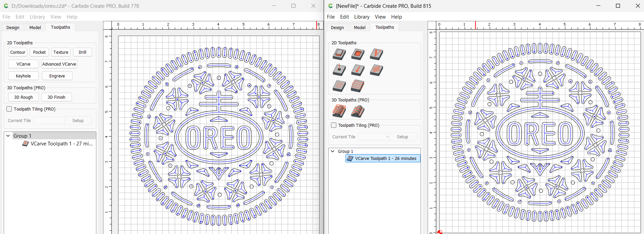Select Toolpaths tab in NewFile window
This screenshot has height=234, width=644.
(385, 27)
